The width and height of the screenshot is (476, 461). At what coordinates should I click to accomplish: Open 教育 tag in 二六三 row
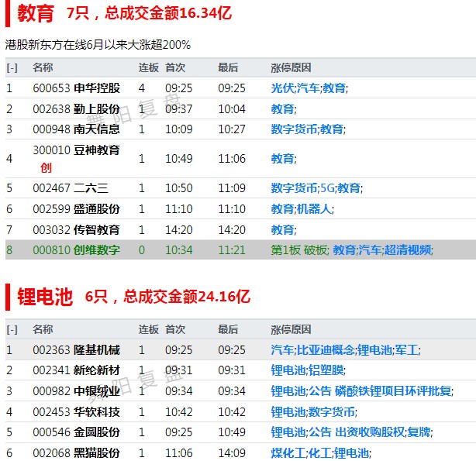pyautogui.click(x=349, y=188)
